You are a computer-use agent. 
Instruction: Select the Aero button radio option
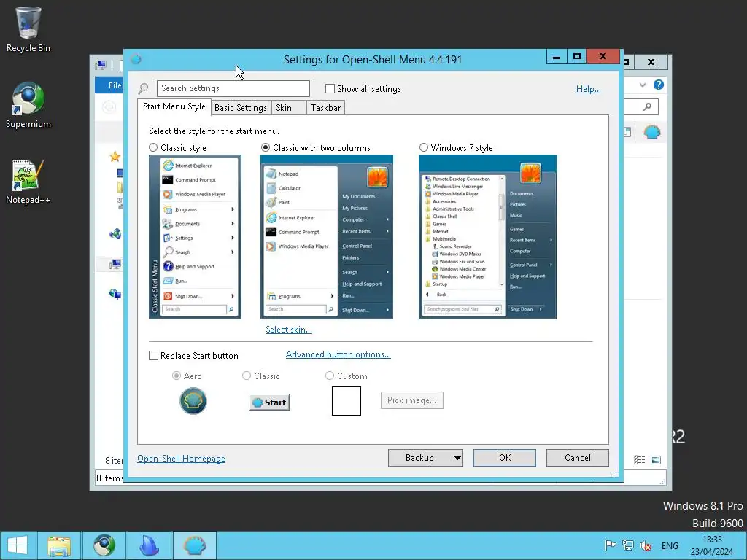pos(177,376)
